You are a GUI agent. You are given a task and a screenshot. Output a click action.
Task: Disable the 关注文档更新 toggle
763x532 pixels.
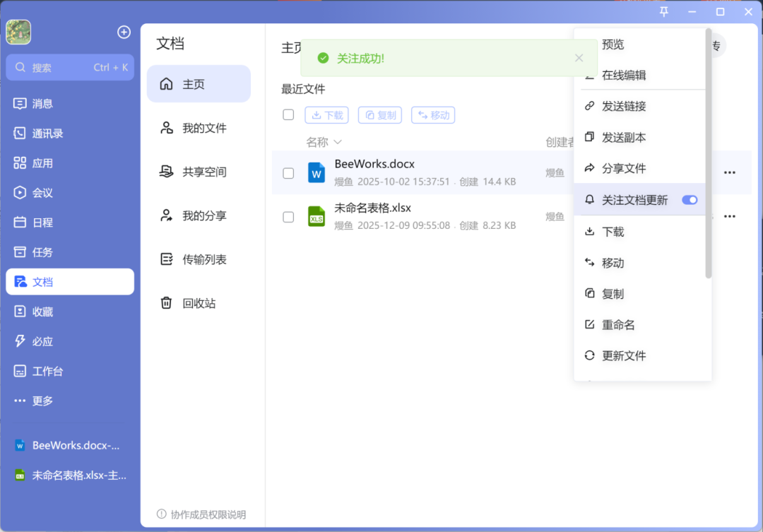(689, 200)
